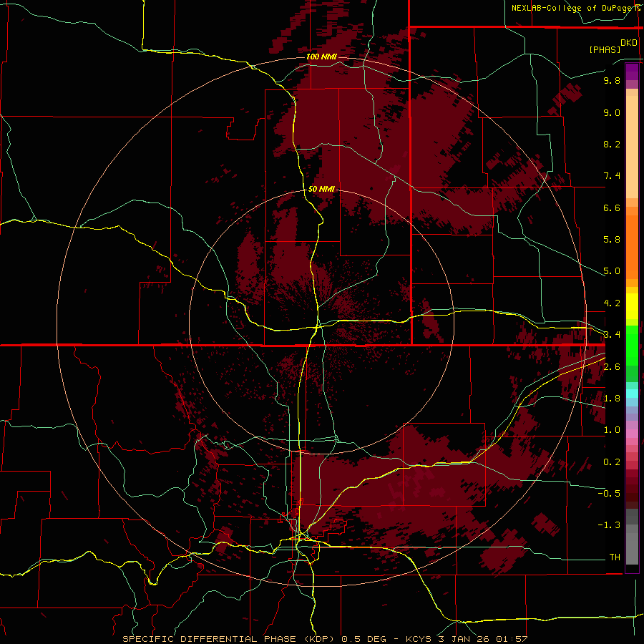644x644 pixels.
Task: Click the -0.5 value on the color scale
Action: click(609, 494)
